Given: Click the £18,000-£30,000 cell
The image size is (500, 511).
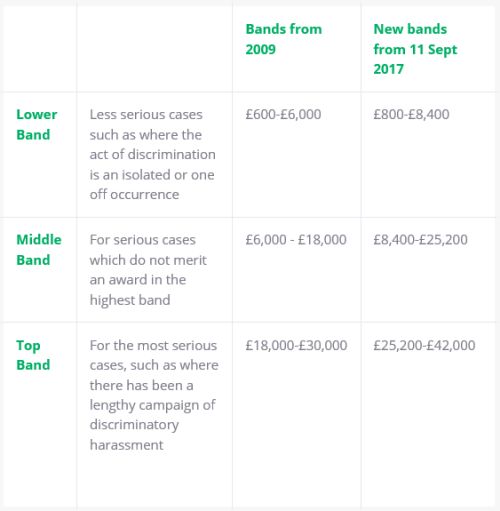Looking at the screenshot, I should [296, 345].
